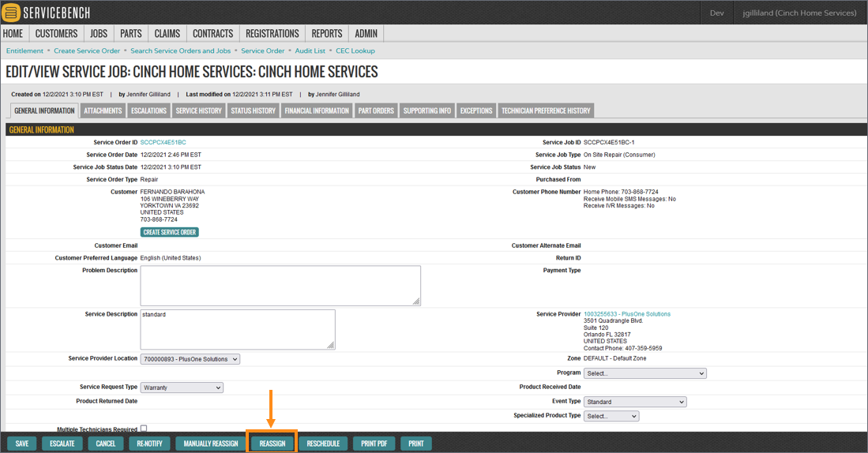The height and width of the screenshot is (453, 868).
Task: Open 1003255633 - PlusOne Solutions provider link
Action: (626, 314)
